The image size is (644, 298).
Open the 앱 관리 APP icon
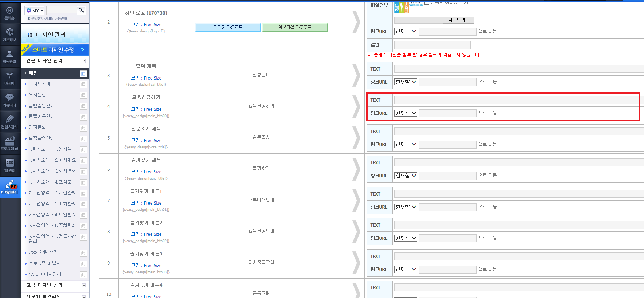click(x=10, y=166)
